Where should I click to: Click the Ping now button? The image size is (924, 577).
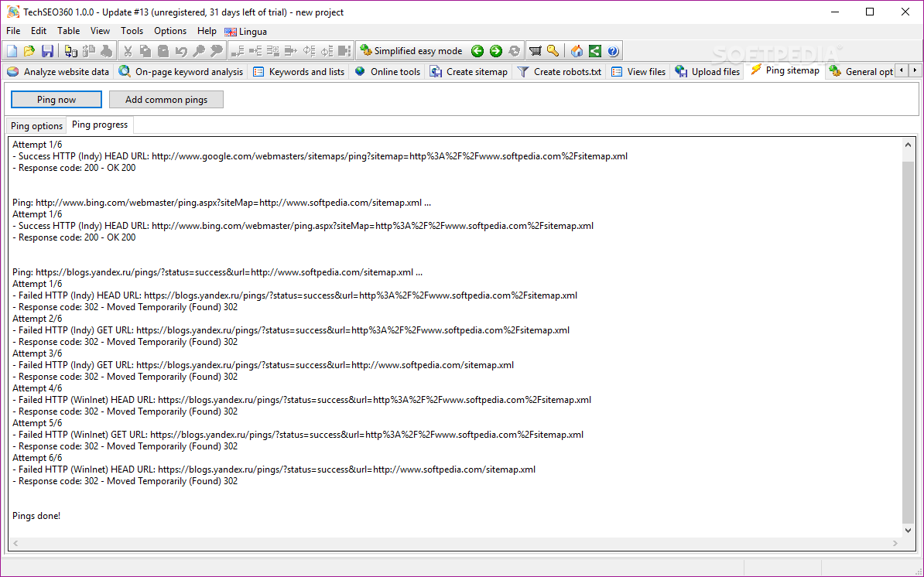click(56, 100)
